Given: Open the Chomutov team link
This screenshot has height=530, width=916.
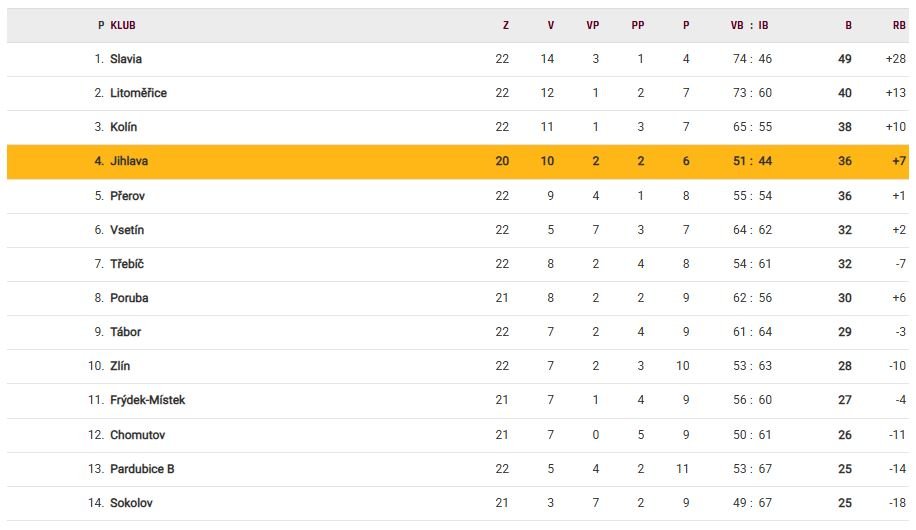Looking at the screenshot, I should click(138, 435).
